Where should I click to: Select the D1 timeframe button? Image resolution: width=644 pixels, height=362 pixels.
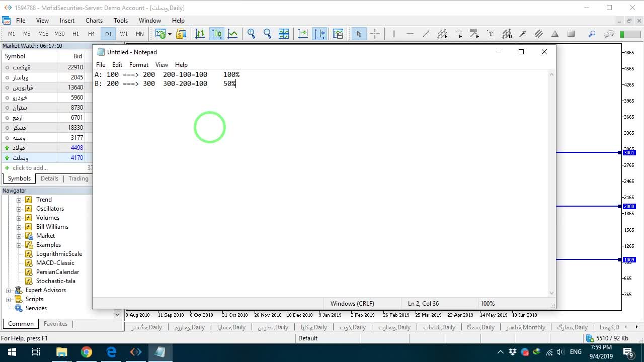pyautogui.click(x=108, y=34)
